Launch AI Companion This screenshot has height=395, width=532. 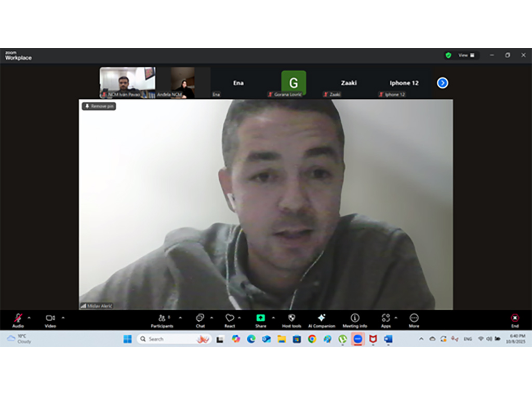click(x=322, y=320)
